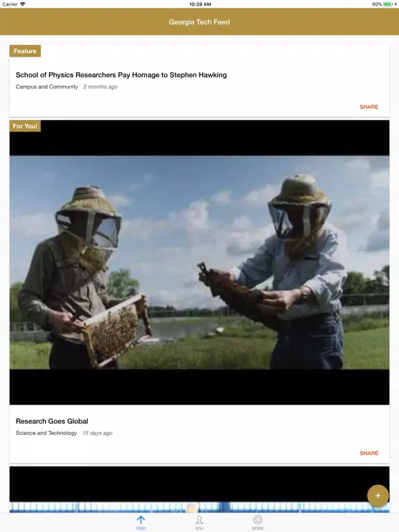Tap the Science and Technology category
399x532 pixels.
pos(46,433)
